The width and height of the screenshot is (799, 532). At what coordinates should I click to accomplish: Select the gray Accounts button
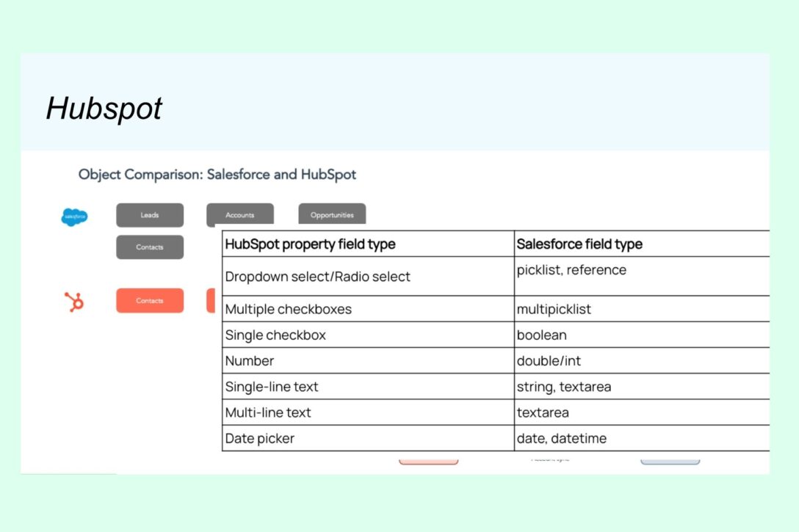240,214
